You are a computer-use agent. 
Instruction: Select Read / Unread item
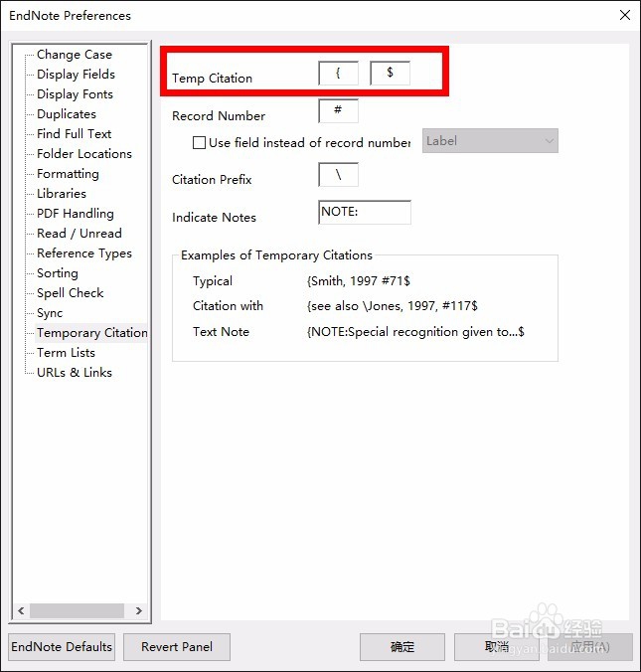(80, 234)
